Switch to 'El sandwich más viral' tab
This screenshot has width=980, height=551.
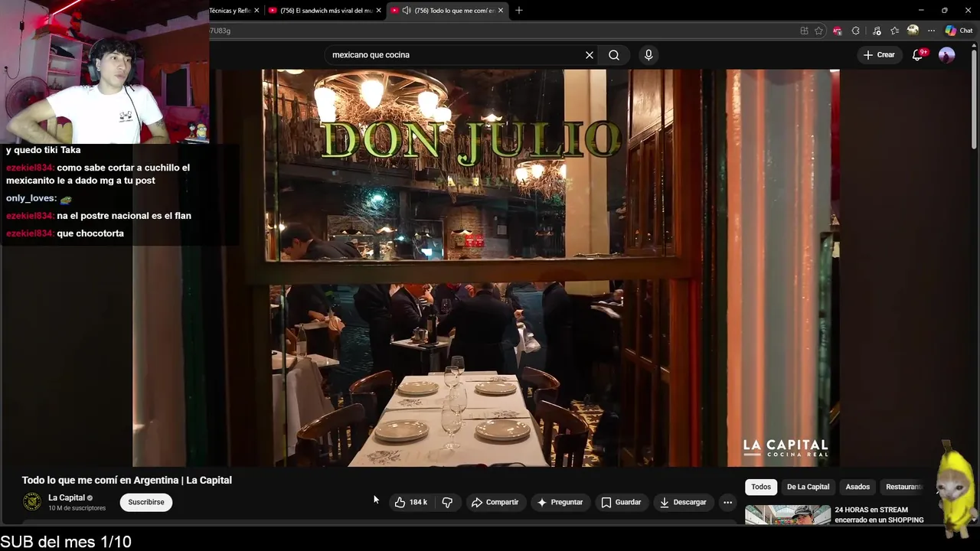click(x=325, y=10)
